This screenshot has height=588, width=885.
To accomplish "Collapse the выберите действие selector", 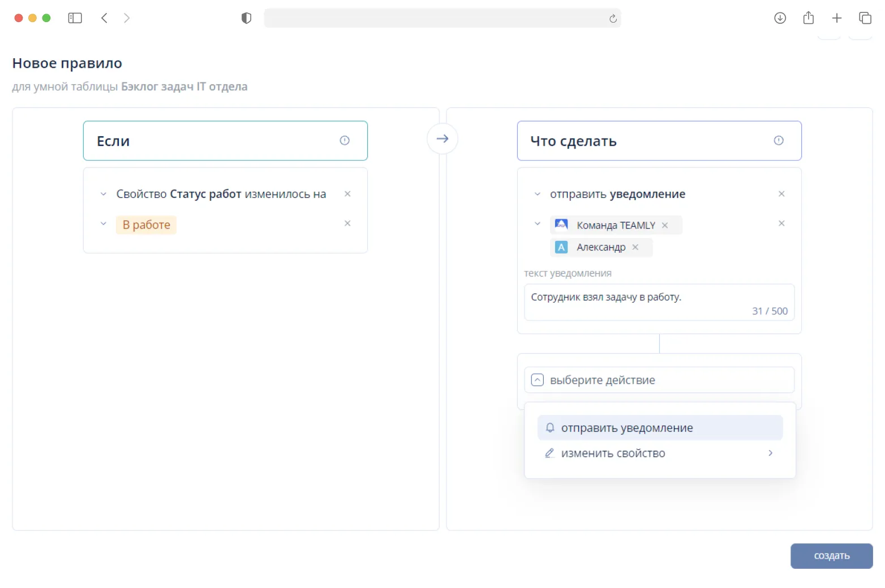I will point(538,380).
